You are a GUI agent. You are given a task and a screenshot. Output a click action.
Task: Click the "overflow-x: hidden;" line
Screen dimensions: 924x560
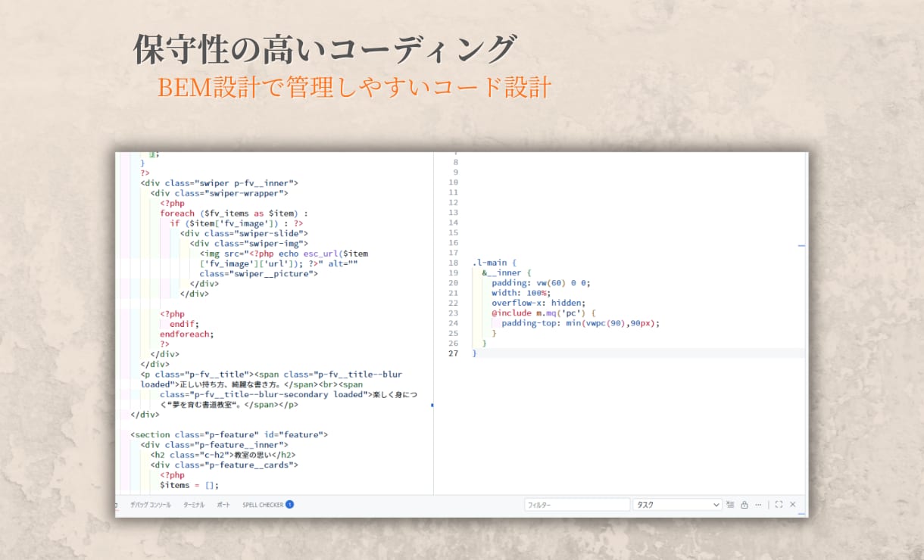coord(538,303)
